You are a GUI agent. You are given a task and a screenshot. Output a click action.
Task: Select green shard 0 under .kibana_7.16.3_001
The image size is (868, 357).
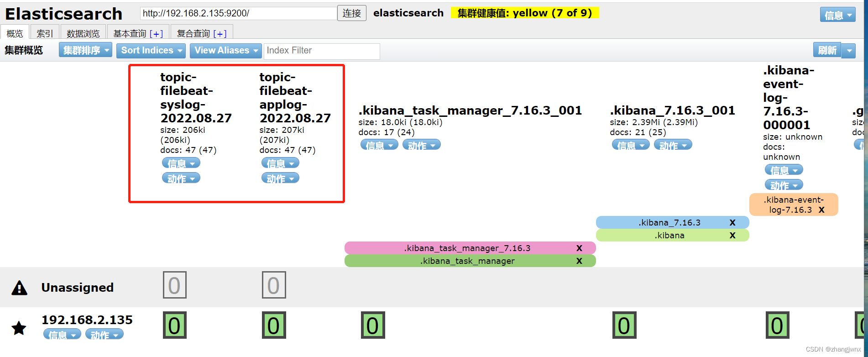[x=624, y=325]
